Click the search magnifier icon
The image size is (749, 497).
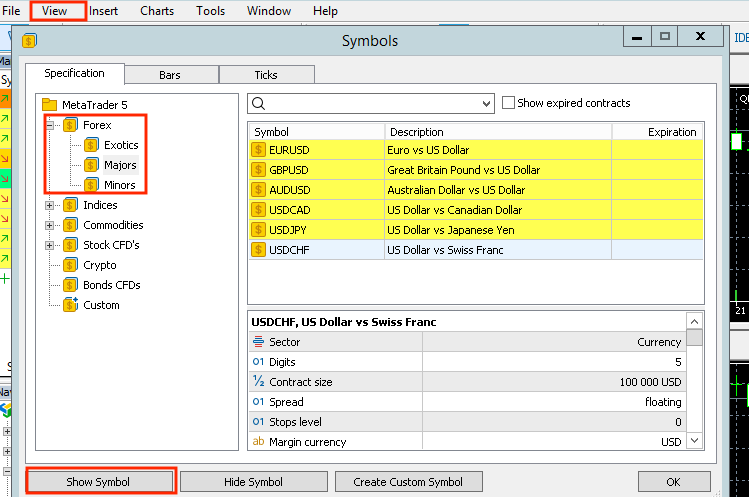click(x=258, y=103)
